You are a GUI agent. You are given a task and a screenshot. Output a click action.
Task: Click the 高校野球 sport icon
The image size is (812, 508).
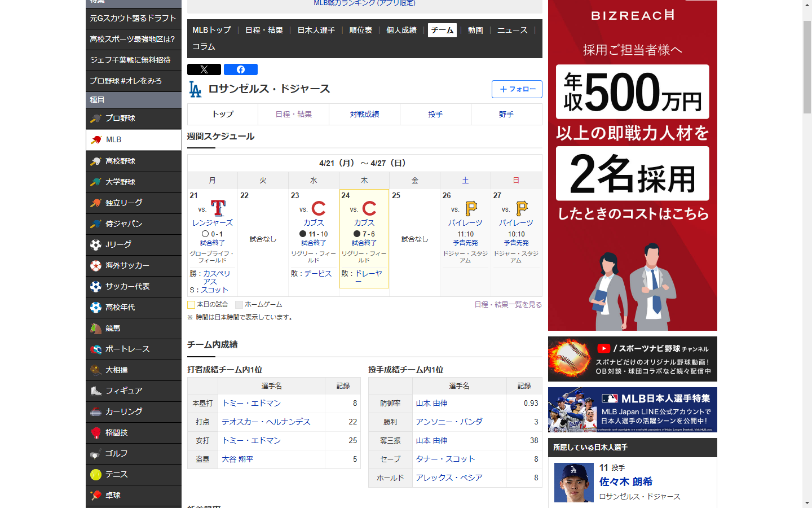tap(96, 161)
